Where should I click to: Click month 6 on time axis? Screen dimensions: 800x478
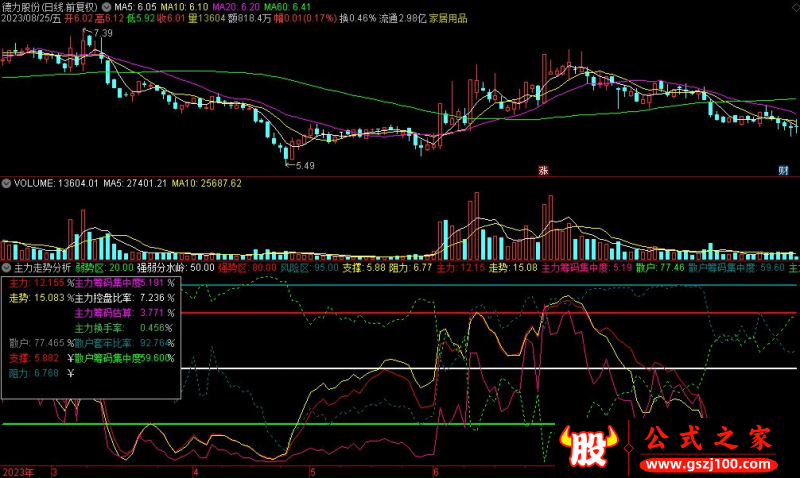(x=435, y=472)
